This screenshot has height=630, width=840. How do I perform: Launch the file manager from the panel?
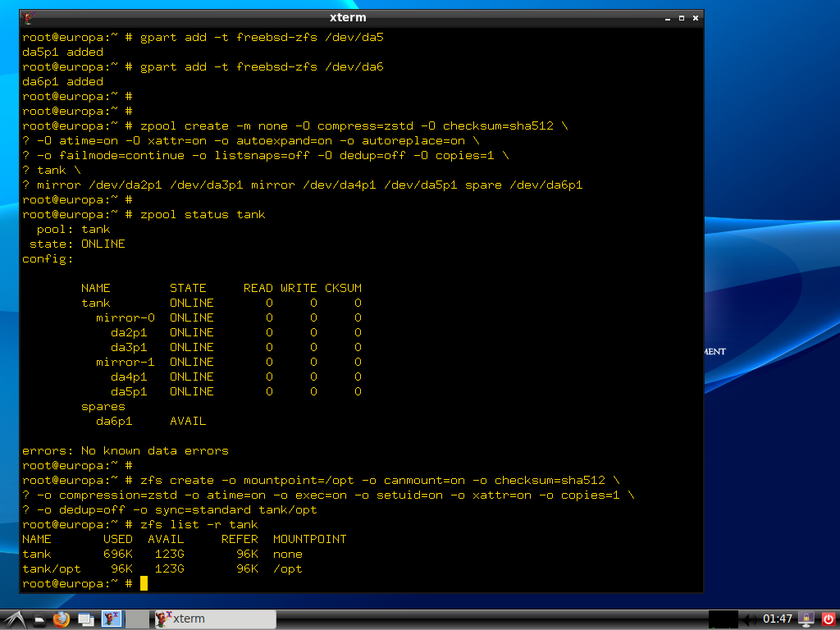pos(39,619)
